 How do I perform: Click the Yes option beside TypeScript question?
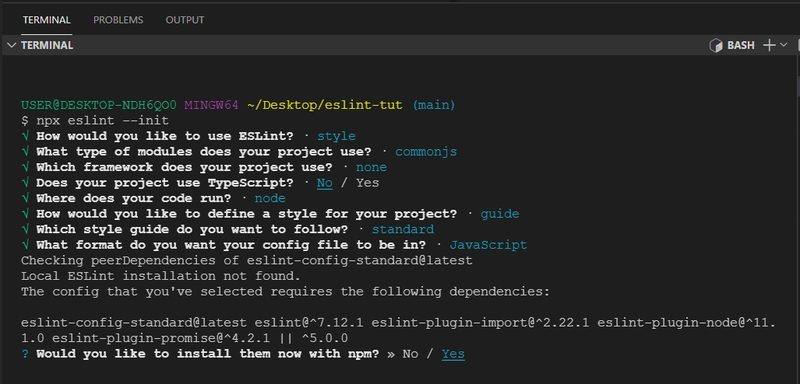[x=367, y=183]
